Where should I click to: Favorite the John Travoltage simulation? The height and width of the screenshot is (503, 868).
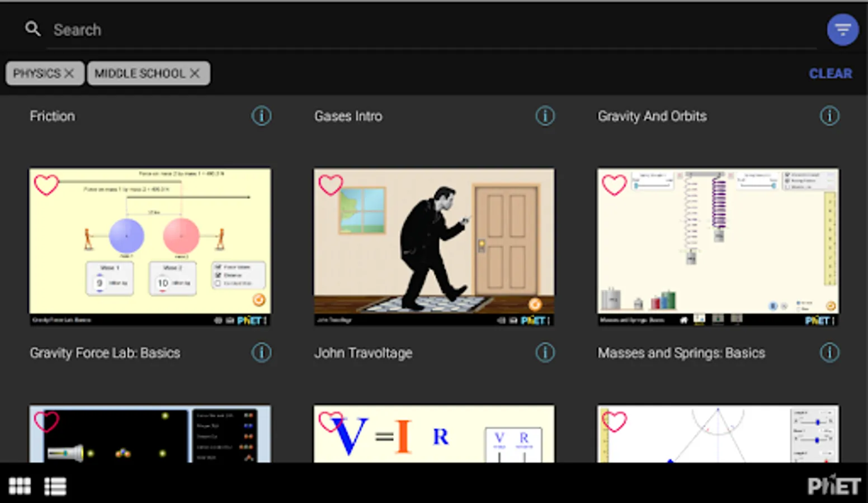(331, 184)
